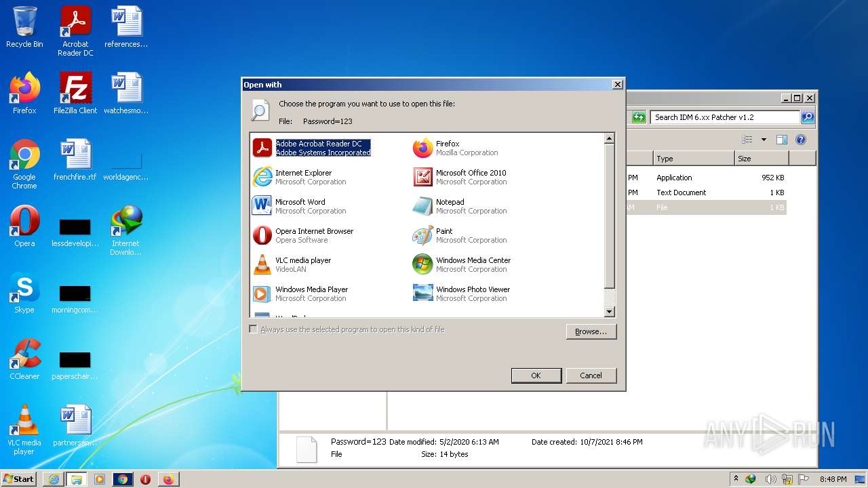Click the green refresh arrows in Explorer
868x488 pixels.
(639, 117)
